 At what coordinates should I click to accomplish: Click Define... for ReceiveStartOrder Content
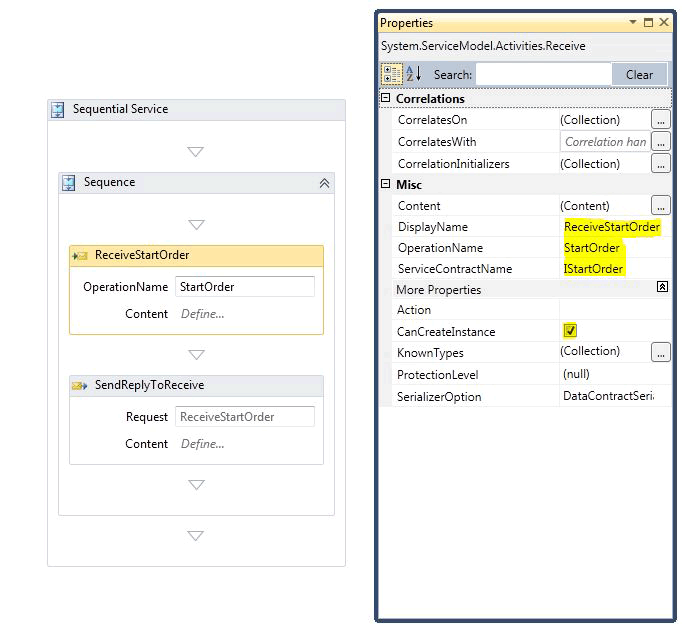coord(203,314)
